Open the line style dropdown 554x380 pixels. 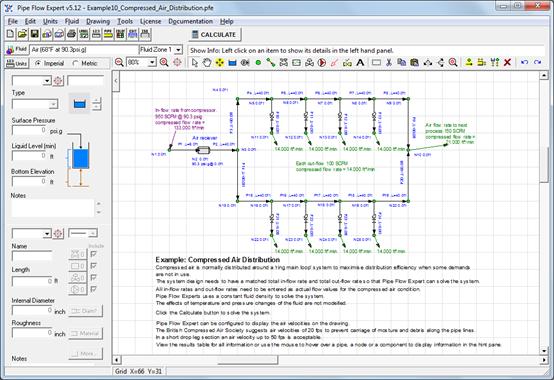pos(93,233)
